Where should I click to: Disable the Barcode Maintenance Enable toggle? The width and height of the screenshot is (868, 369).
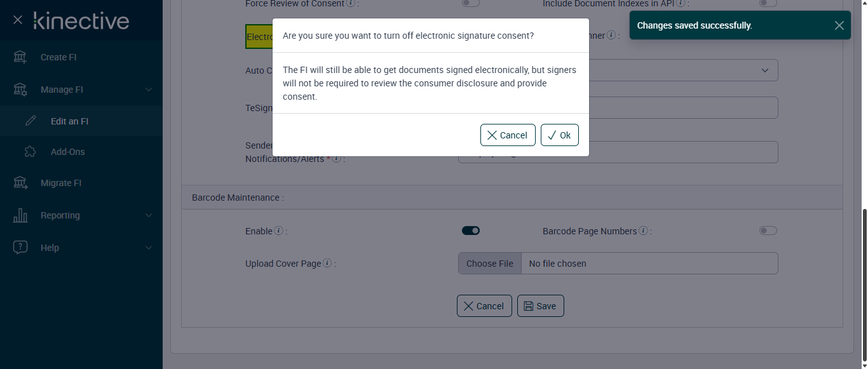click(x=471, y=231)
